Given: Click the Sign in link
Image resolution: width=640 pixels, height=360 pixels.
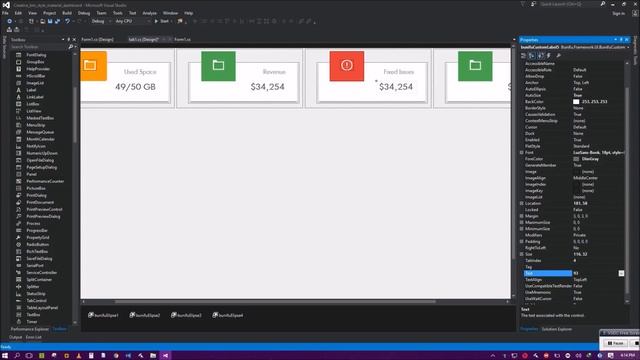Looking at the screenshot, I should point(618,13).
